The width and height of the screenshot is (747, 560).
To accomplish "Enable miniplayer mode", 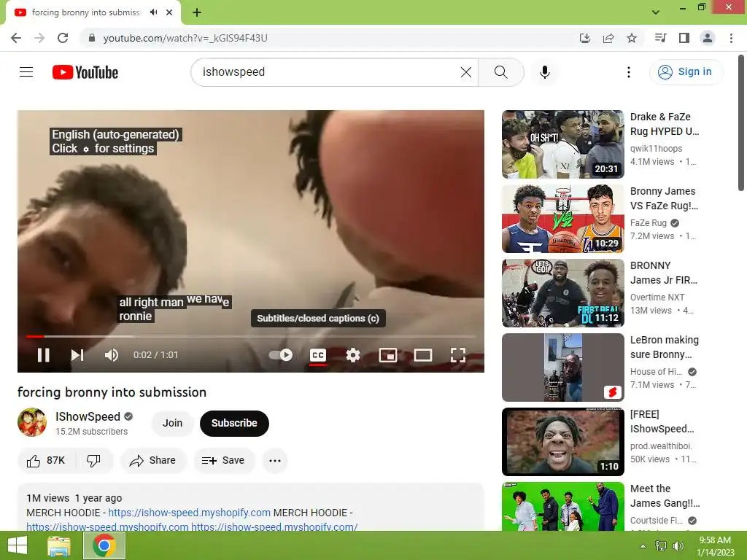I will coord(388,355).
